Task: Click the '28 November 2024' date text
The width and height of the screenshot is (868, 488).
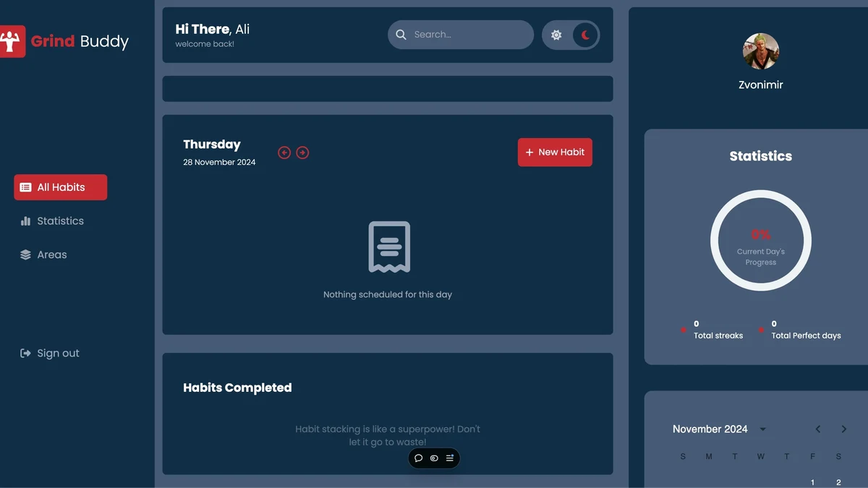Action: (219, 163)
